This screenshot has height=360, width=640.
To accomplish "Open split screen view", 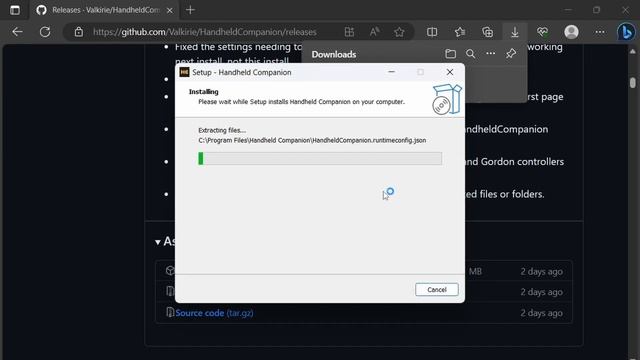I will point(432,32).
